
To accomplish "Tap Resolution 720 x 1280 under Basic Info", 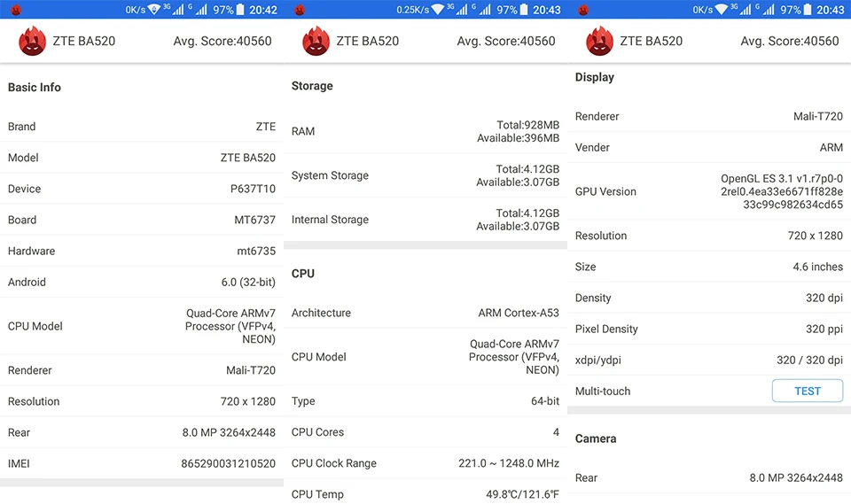I will tap(248, 401).
